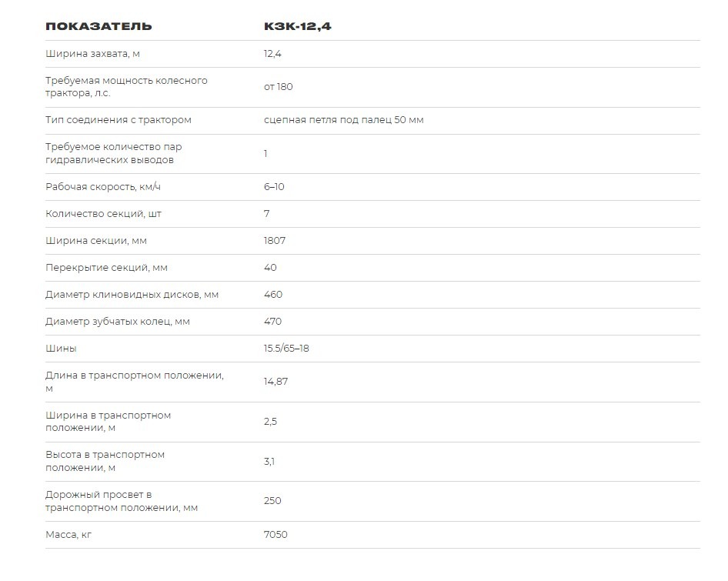The image size is (728, 581).
Task: Select the Ширина захвата, м row label
Action: click(x=92, y=54)
